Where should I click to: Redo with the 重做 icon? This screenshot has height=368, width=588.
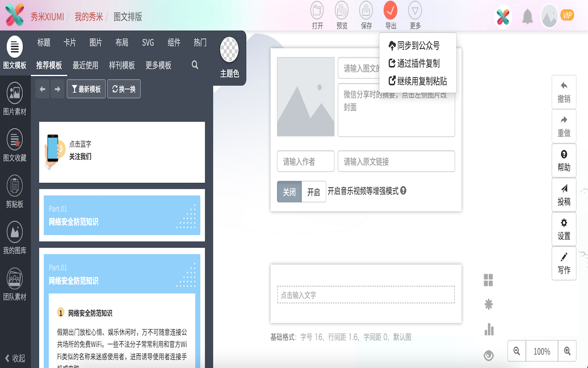click(x=564, y=126)
